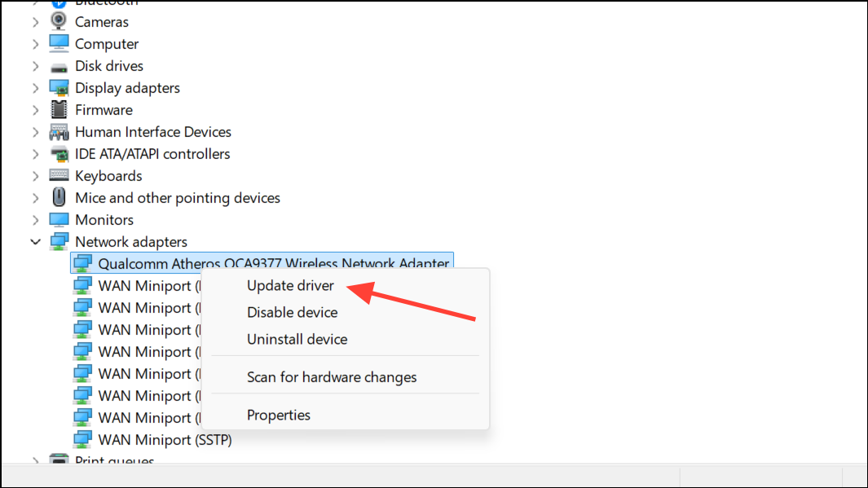Expand the IDE ATA/ATAPI controllers node
The width and height of the screenshot is (868, 488).
coord(35,154)
